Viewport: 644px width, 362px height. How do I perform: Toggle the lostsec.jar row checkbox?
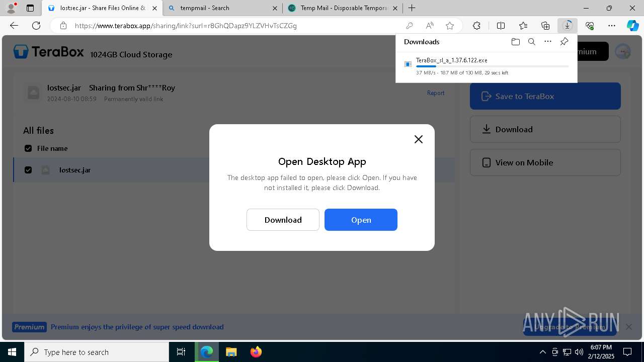coord(28,170)
